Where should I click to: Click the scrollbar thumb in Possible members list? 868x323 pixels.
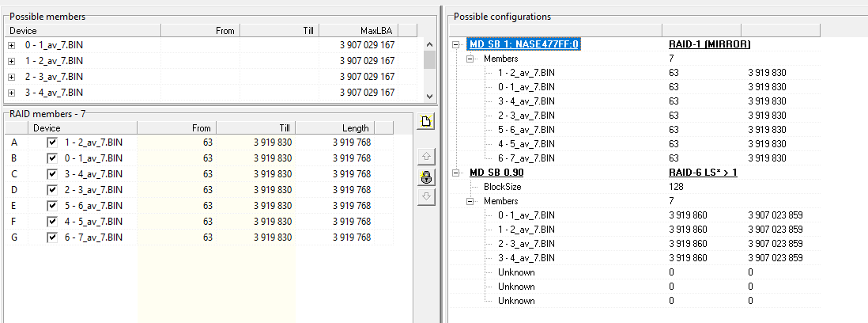coord(429,59)
